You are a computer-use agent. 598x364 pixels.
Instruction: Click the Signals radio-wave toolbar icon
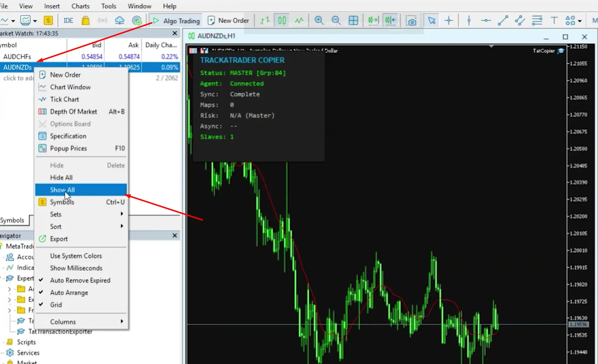tap(102, 21)
